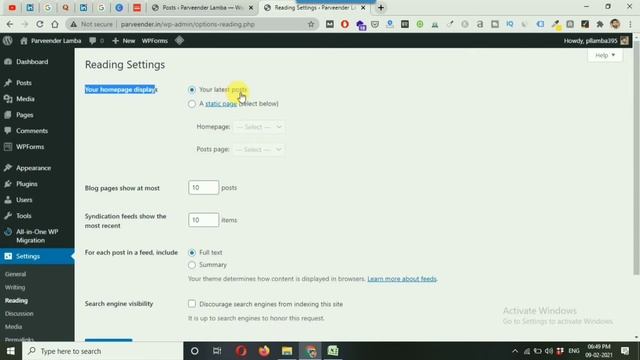
Task: Open the taskbar clock and date
Action: (598, 351)
